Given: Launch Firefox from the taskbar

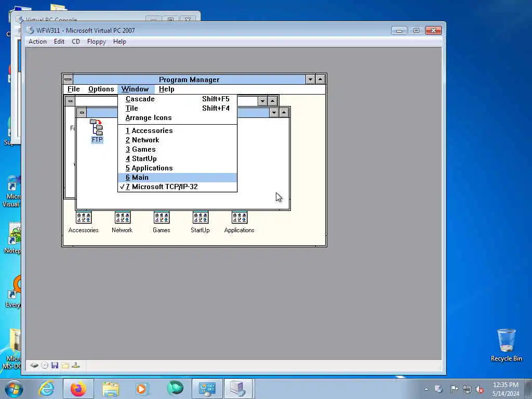Looking at the screenshot, I should click(x=78, y=389).
